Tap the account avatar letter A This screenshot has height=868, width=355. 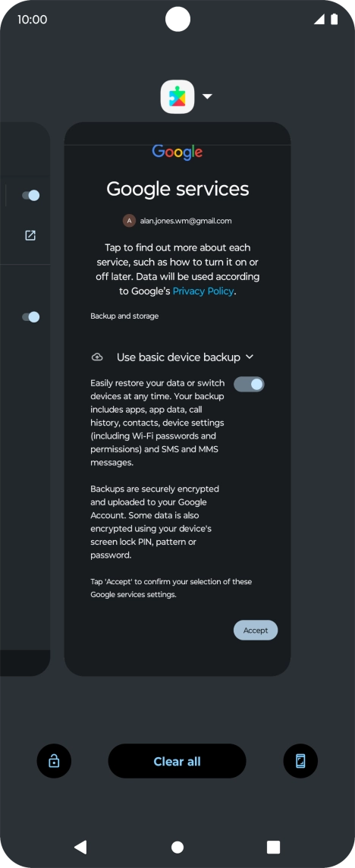point(129,221)
